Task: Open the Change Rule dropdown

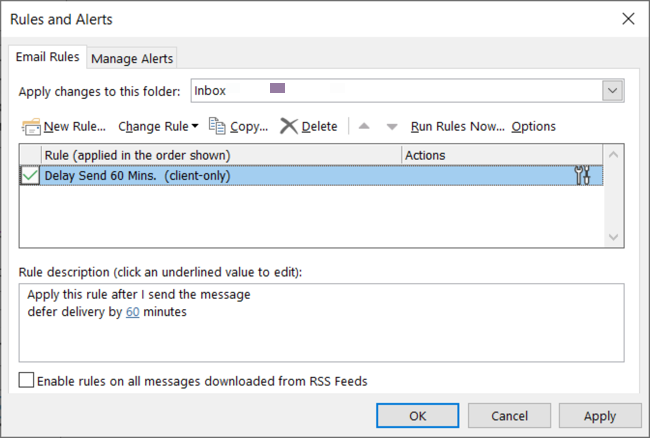Action: pyautogui.click(x=158, y=126)
